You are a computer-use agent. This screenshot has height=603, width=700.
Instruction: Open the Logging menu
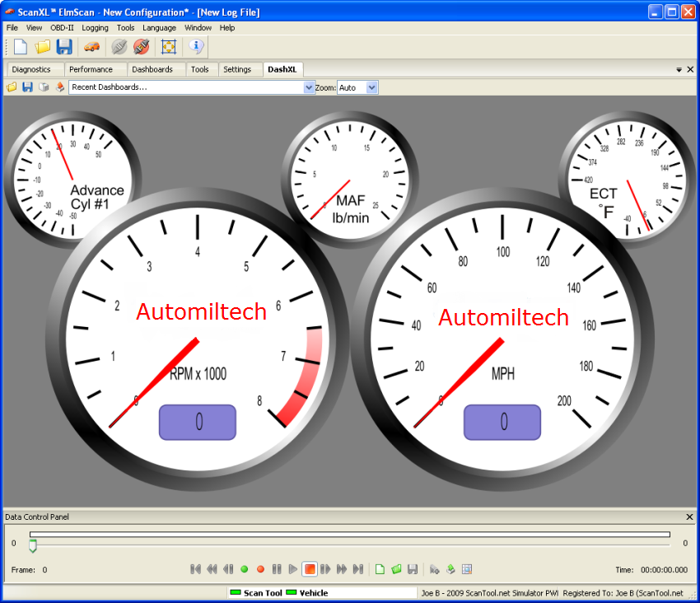click(x=95, y=28)
